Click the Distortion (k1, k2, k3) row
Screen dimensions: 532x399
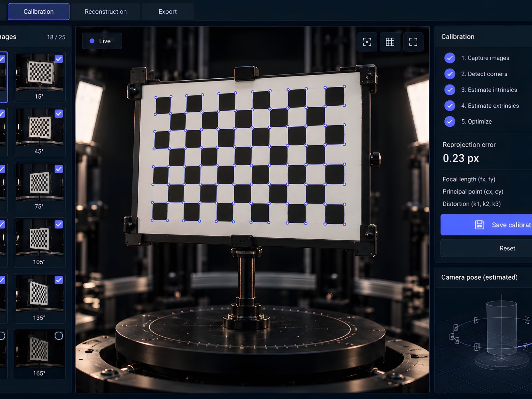coord(487,204)
